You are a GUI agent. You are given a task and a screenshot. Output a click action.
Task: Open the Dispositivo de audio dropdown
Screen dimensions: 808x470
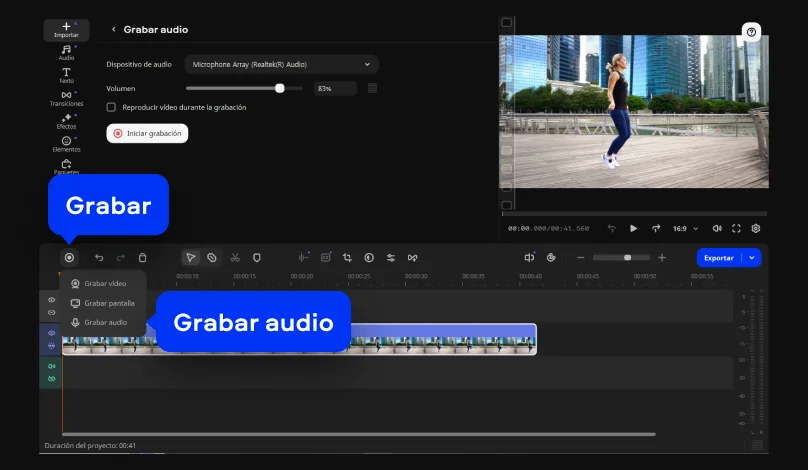click(x=280, y=64)
